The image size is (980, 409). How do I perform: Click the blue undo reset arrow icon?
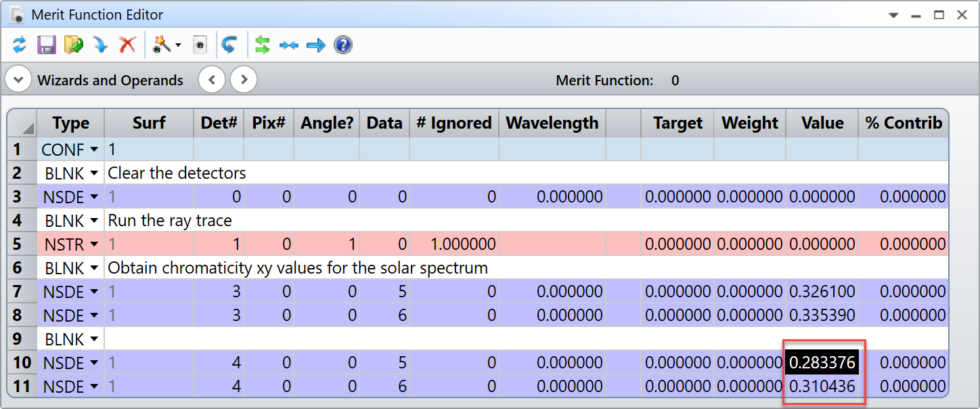pyautogui.click(x=230, y=45)
